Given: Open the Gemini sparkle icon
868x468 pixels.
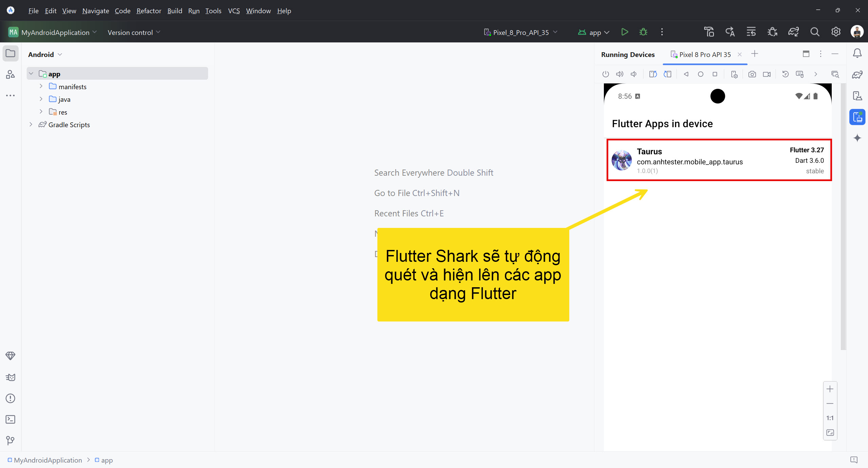Looking at the screenshot, I should pos(857,138).
